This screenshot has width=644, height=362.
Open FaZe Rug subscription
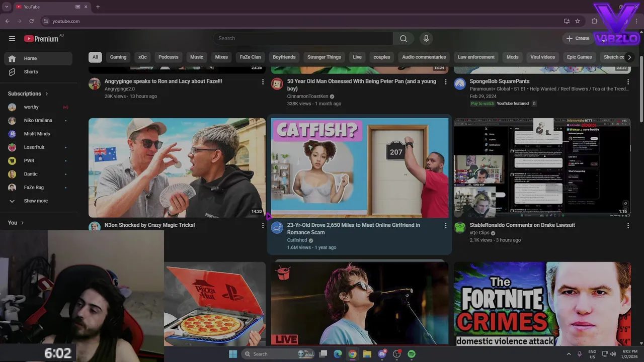point(38,188)
